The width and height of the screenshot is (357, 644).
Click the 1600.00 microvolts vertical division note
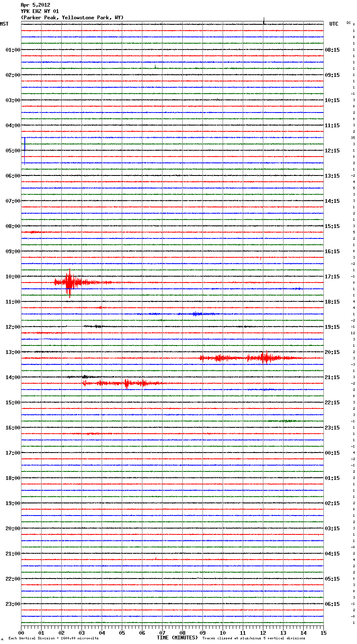click(53, 639)
